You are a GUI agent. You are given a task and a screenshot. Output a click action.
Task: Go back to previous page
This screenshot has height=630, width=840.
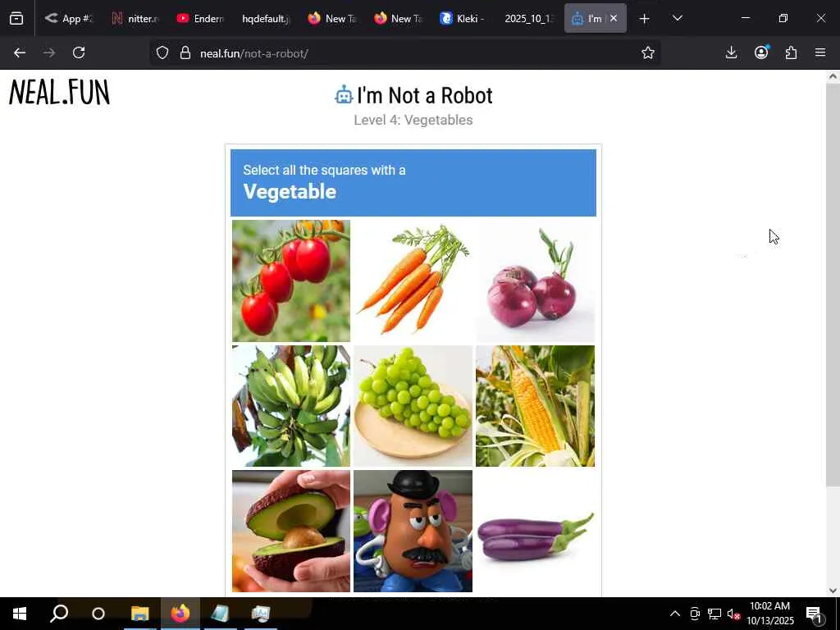coord(20,52)
